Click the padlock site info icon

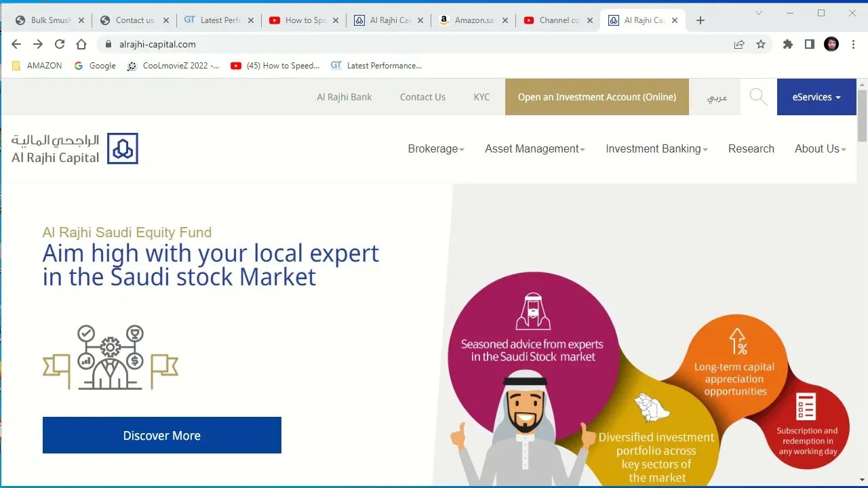click(108, 44)
